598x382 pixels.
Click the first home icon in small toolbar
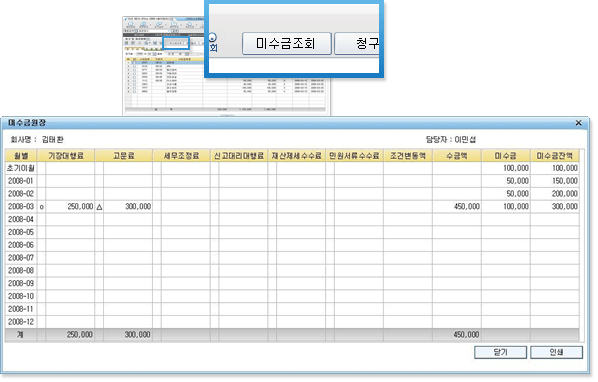click(x=130, y=24)
